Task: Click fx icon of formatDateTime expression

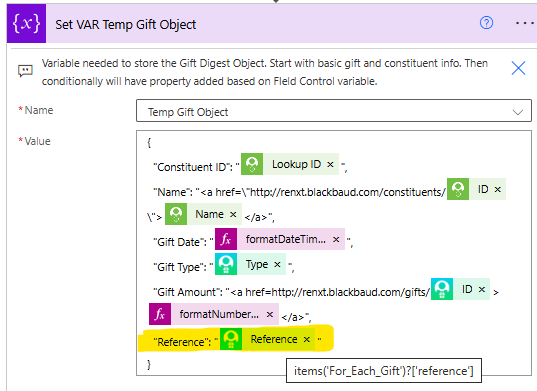Action: [226, 239]
